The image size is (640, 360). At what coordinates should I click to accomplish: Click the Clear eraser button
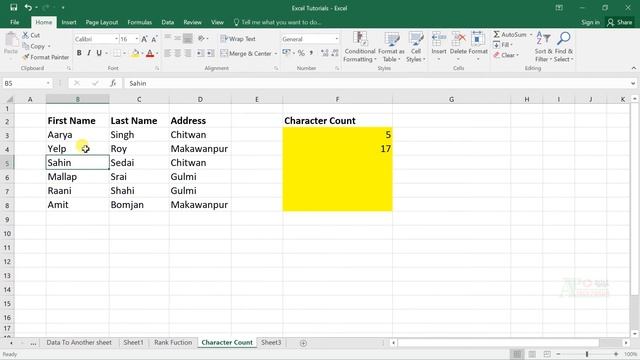click(505, 55)
